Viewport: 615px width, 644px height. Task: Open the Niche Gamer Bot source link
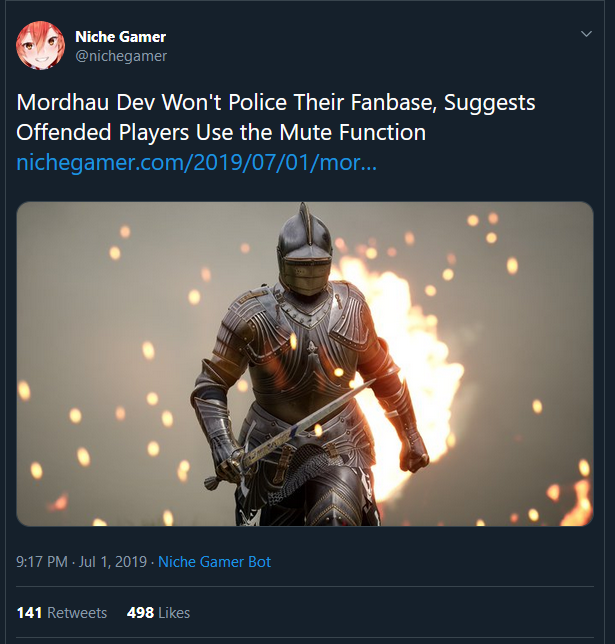(215, 562)
